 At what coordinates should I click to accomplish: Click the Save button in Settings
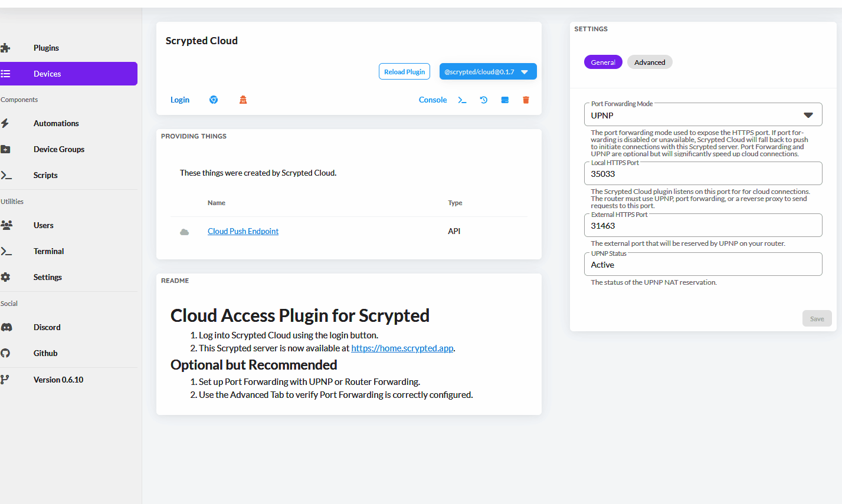click(817, 318)
